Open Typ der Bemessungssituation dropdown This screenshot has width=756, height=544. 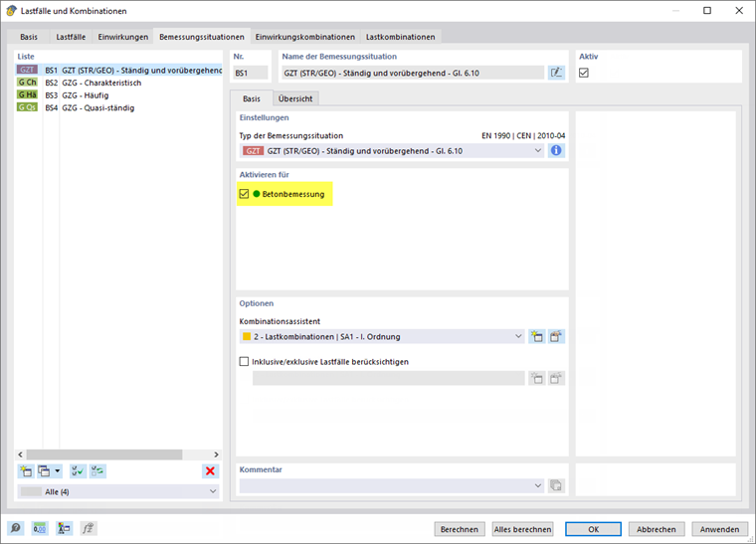pyautogui.click(x=392, y=151)
